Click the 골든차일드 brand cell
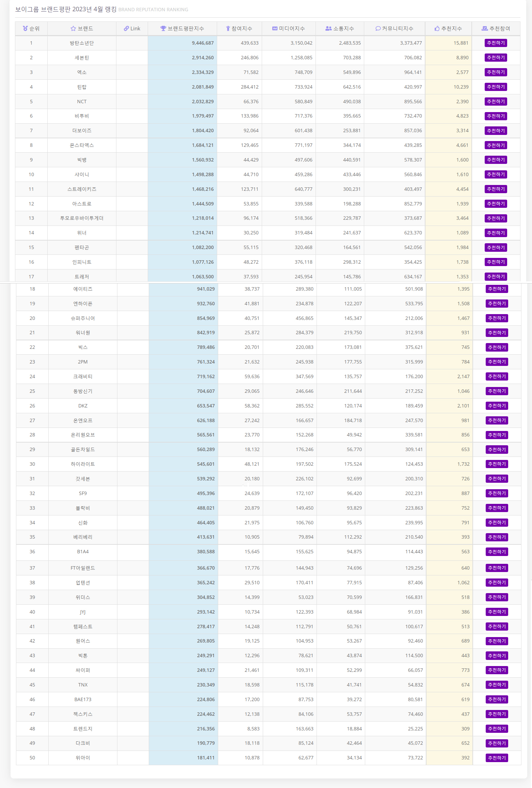The image size is (532, 788). pyautogui.click(x=83, y=449)
